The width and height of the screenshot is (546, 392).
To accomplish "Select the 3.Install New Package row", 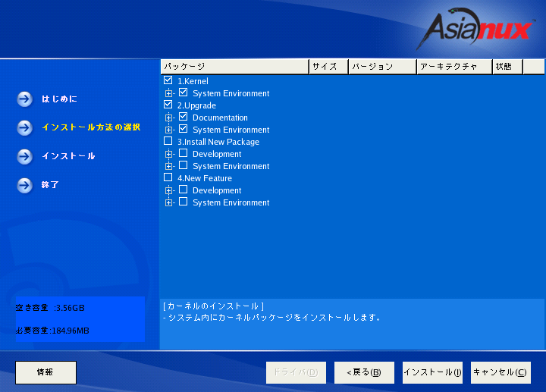I will pyautogui.click(x=218, y=142).
